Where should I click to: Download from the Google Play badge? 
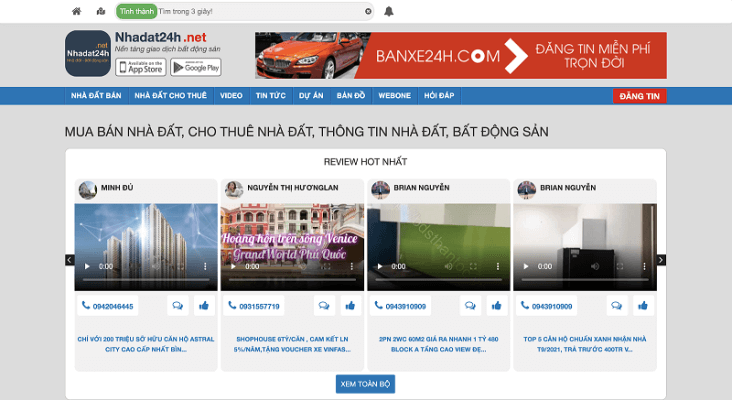196,67
